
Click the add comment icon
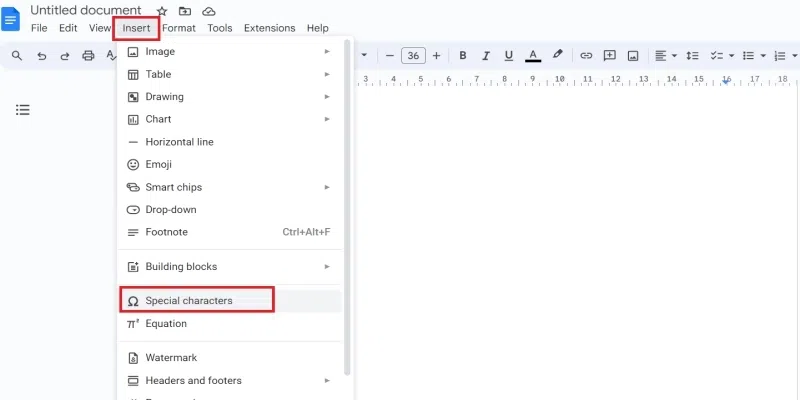coord(610,56)
